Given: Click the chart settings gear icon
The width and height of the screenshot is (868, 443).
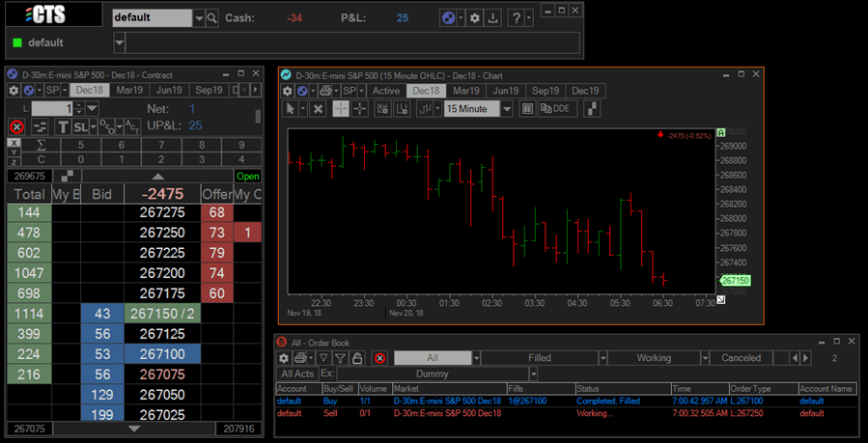Looking at the screenshot, I should [x=287, y=91].
